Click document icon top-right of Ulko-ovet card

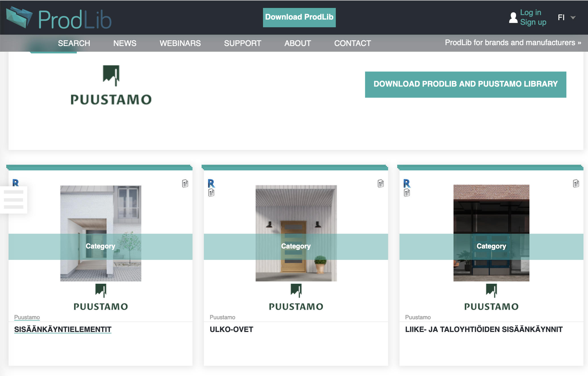click(381, 183)
